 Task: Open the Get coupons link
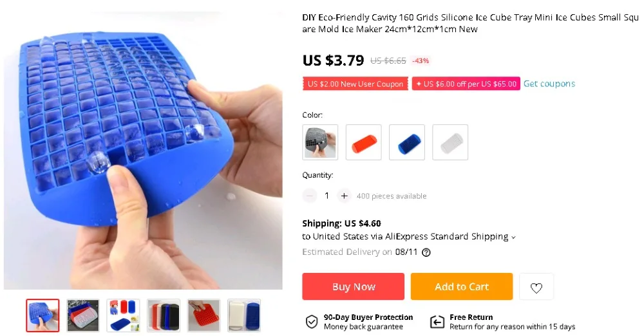click(x=549, y=84)
